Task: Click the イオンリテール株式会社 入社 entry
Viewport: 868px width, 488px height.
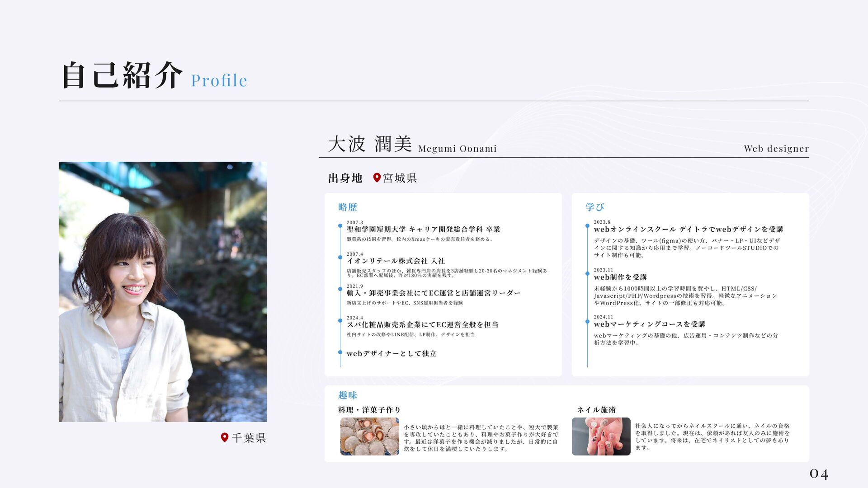Action: pyautogui.click(x=396, y=261)
